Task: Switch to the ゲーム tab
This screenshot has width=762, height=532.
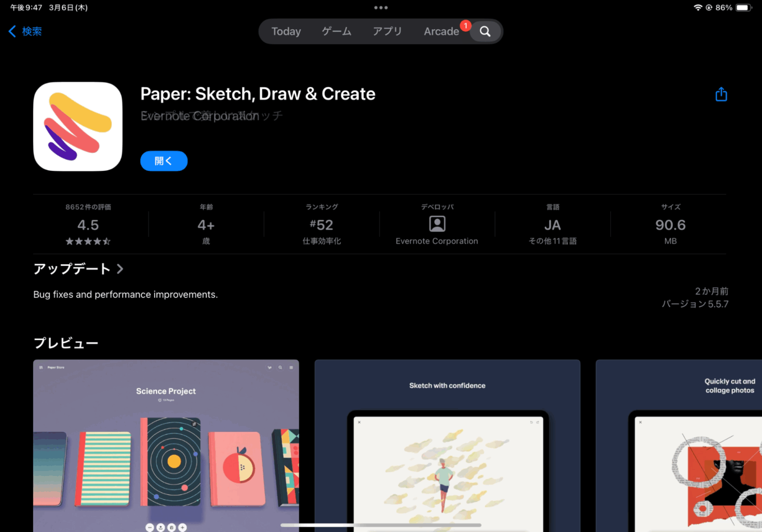Action: [336, 31]
